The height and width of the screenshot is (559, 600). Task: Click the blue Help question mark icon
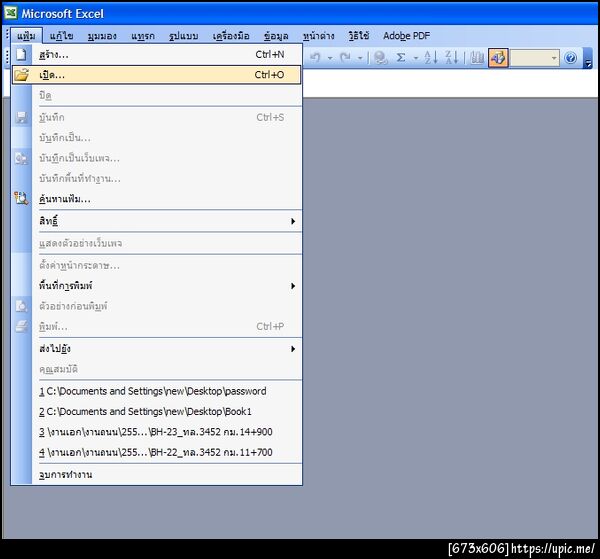570,58
